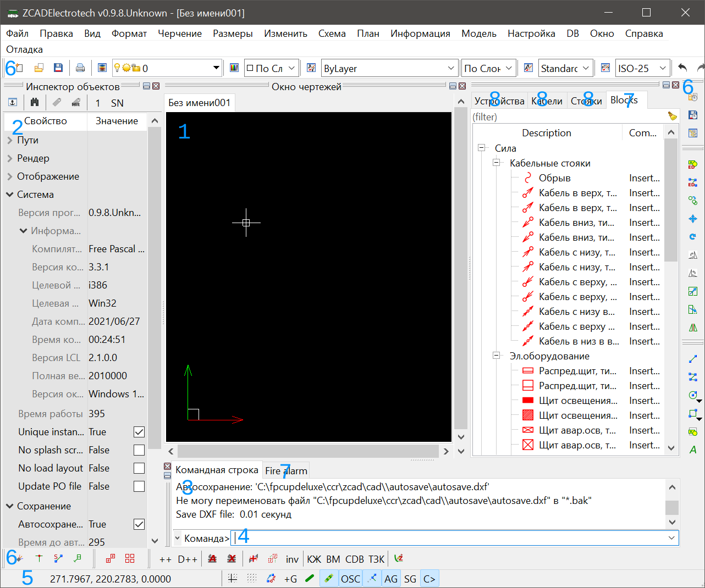Click the blocks '(filter)' input field

tap(569, 117)
